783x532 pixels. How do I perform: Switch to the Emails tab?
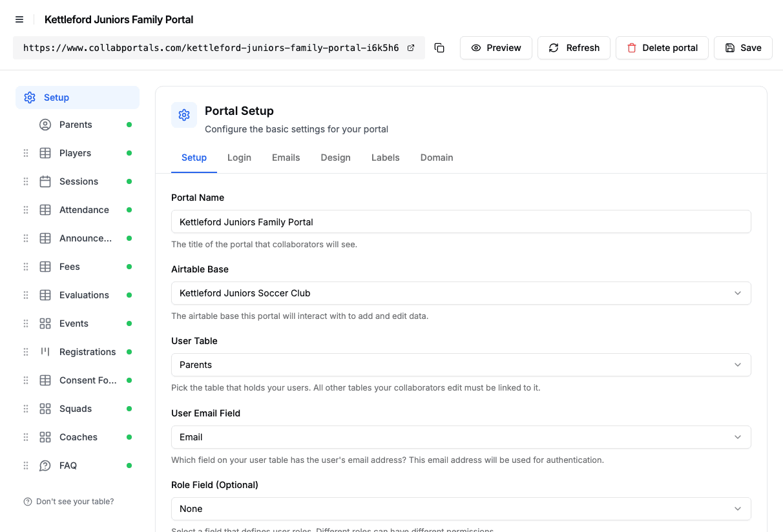(286, 158)
